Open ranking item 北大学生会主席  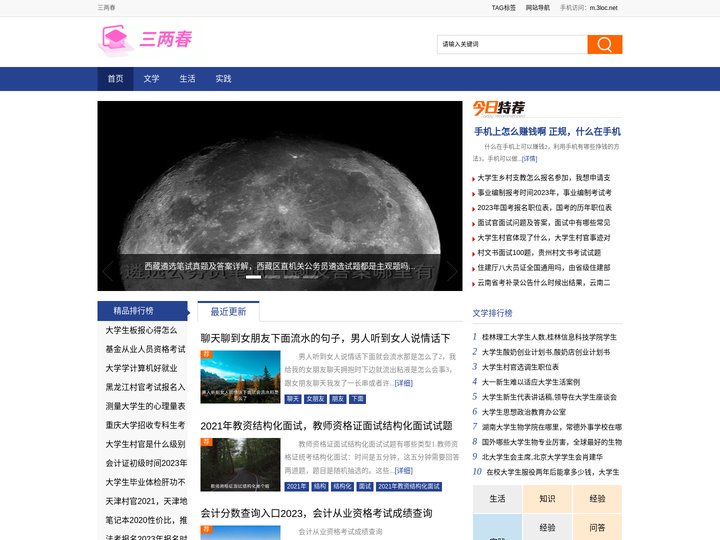542,457
